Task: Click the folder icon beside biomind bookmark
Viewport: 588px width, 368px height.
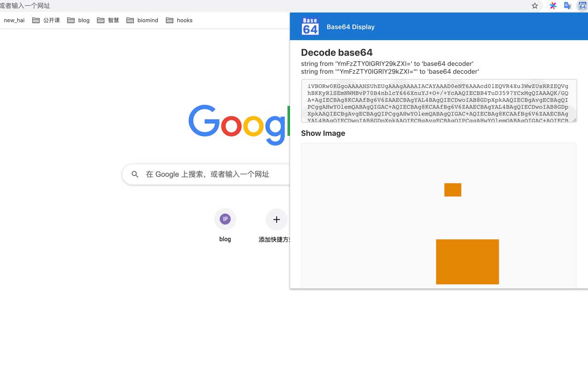Action: [130, 20]
